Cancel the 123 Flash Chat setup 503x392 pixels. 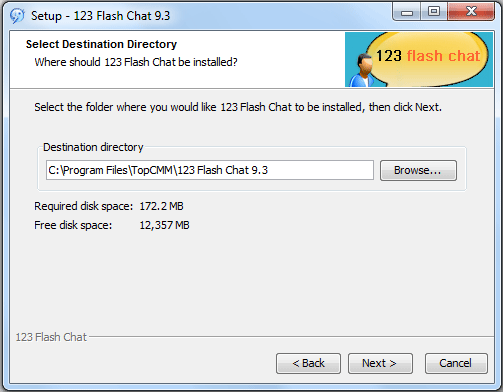coord(456,363)
